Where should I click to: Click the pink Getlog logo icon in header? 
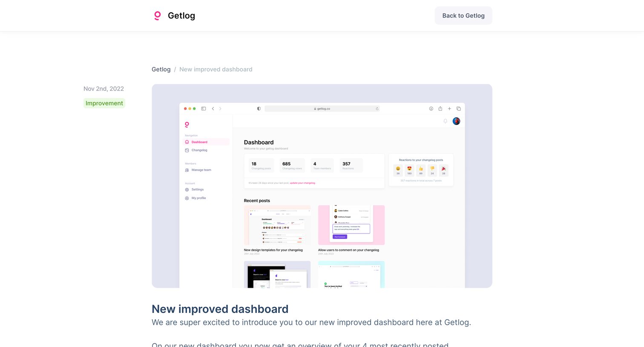pyautogui.click(x=158, y=16)
